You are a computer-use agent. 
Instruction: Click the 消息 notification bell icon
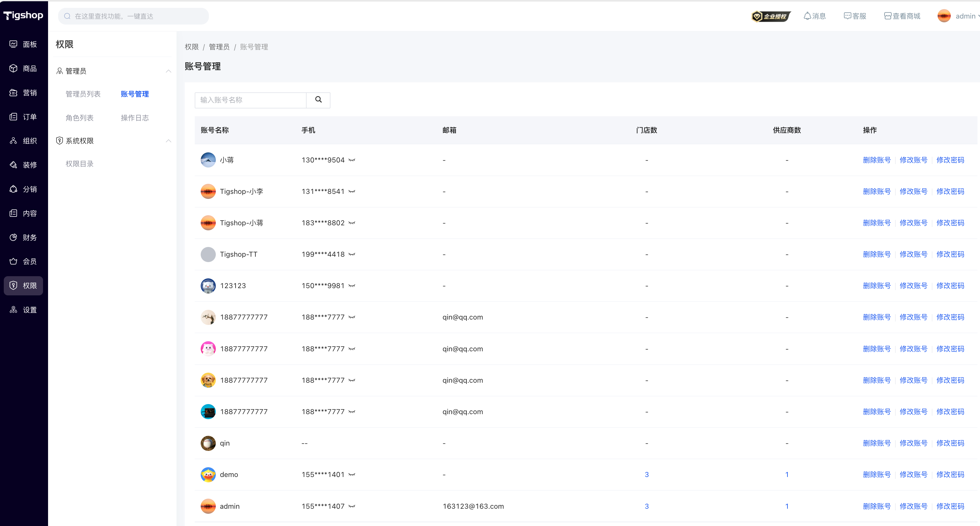807,16
